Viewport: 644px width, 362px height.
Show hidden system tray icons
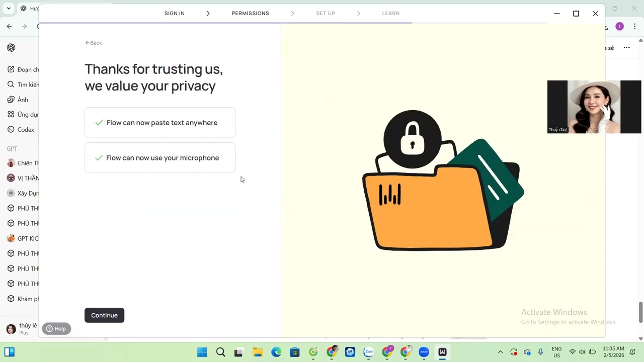click(500, 352)
